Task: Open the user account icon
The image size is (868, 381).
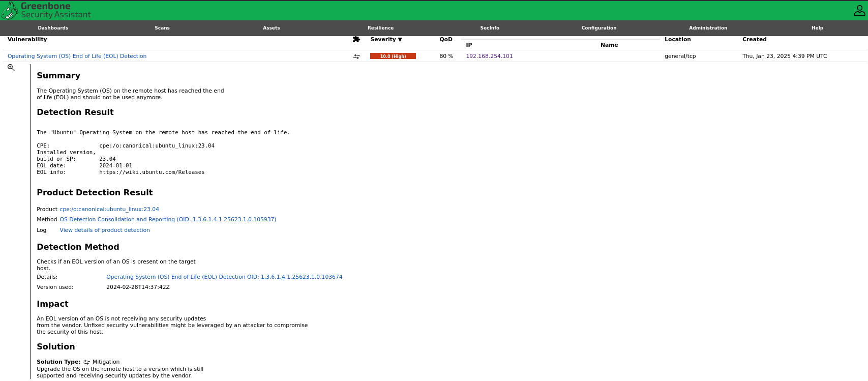Action: point(859,10)
